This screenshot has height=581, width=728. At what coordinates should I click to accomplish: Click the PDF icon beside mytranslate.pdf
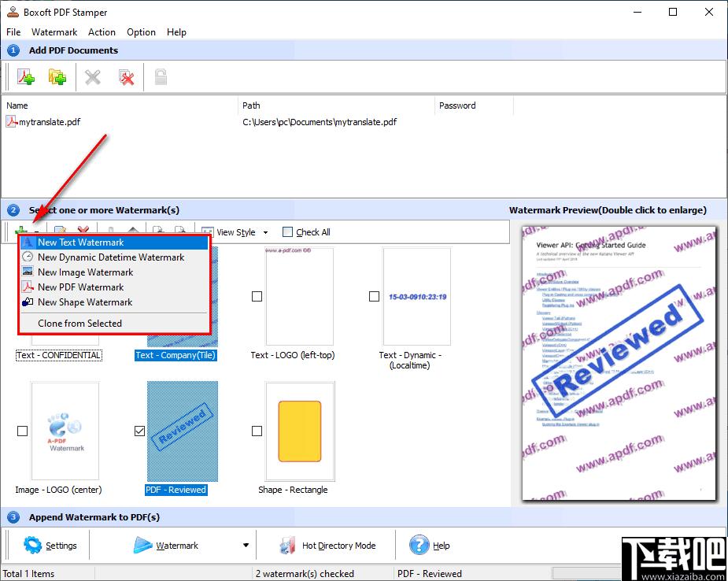pyautogui.click(x=12, y=122)
